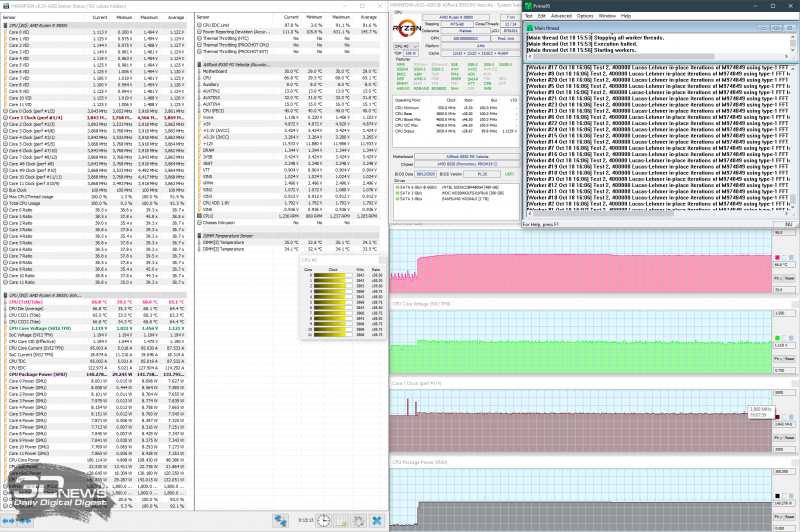Screen dimensions: 800x532
Task: Click the maximum value field 300.000 on Package Power graph
Action: click(x=784, y=472)
